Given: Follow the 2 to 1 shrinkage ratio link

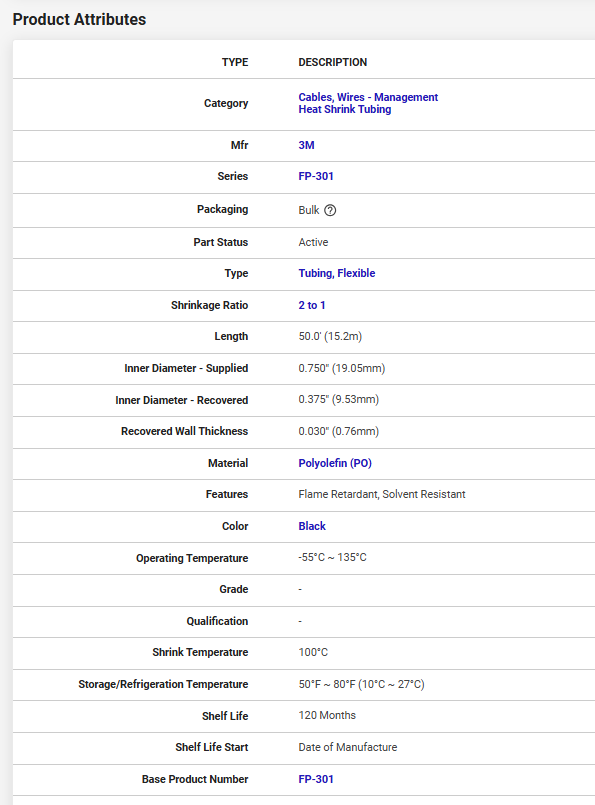Looking at the screenshot, I should coord(312,305).
